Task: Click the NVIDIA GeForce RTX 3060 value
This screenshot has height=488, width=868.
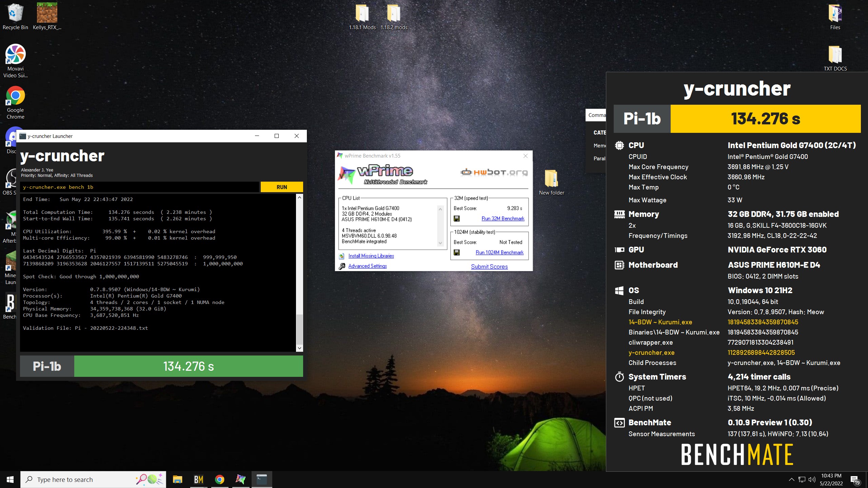Action: [x=777, y=250]
